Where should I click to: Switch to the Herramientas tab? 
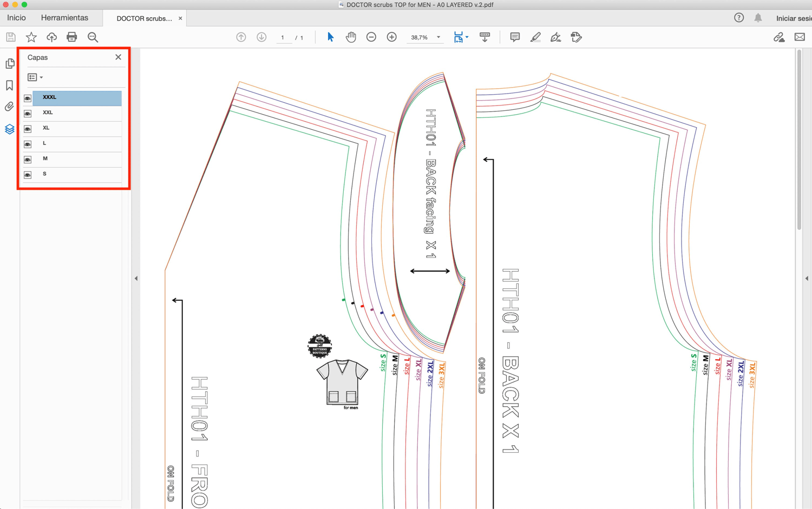click(64, 18)
